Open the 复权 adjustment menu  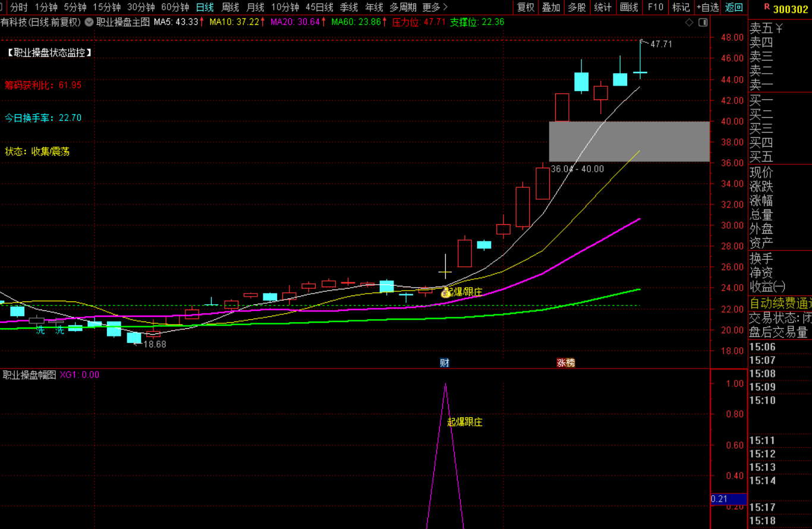pyautogui.click(x=526, y=7)
